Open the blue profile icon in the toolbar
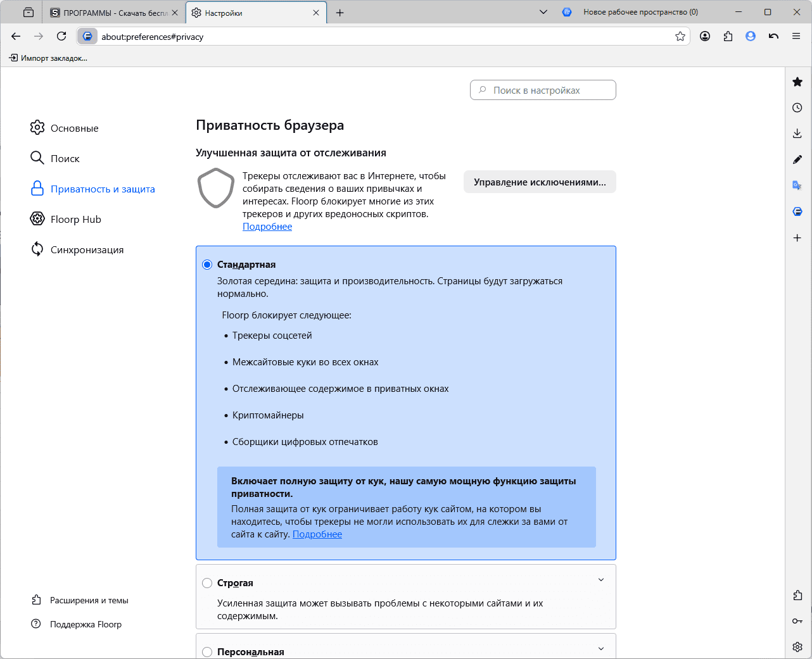The image size is (812, 659). click(x=751, y=36)
